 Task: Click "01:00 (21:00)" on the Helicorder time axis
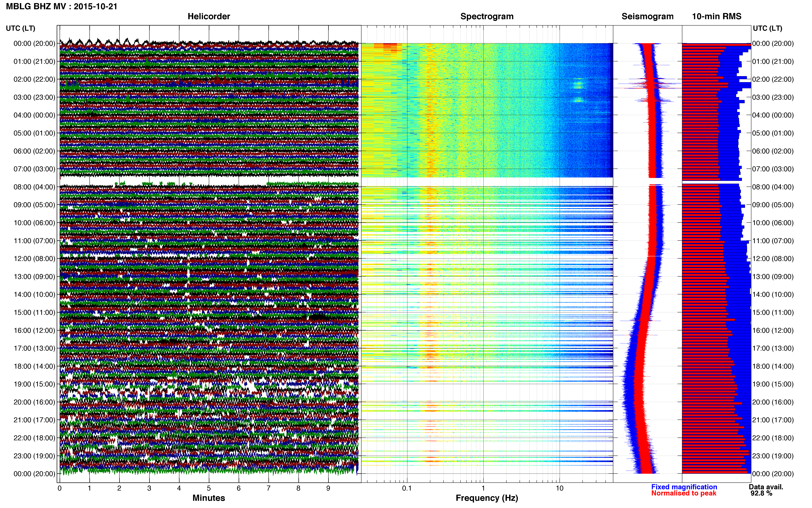pyautogui.click(x=34, y=62)
